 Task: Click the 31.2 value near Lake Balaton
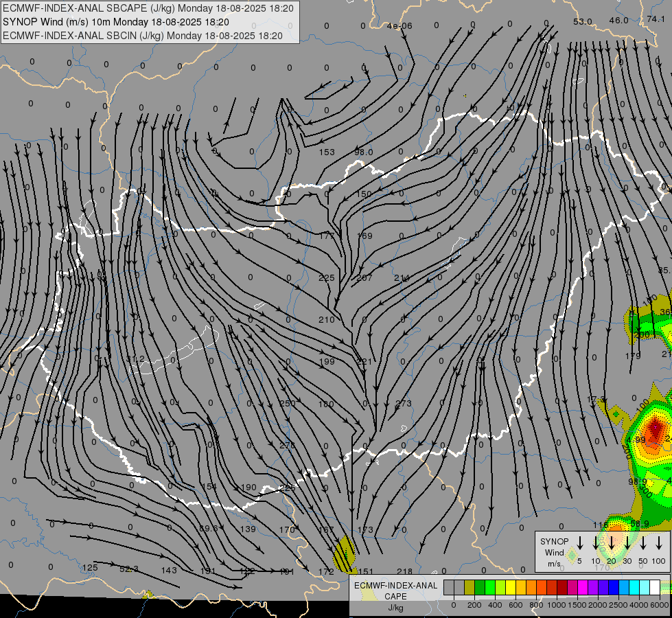pyautogui.click(x=135, y=359)
